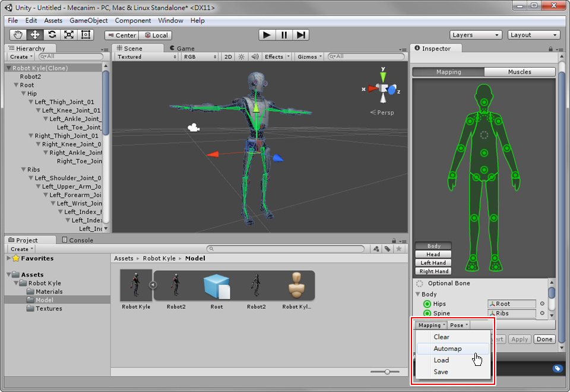This screenshot has height=392, width=570.
Task: Open RGB render mode dropdown
Action: click(x=200, y=57)
